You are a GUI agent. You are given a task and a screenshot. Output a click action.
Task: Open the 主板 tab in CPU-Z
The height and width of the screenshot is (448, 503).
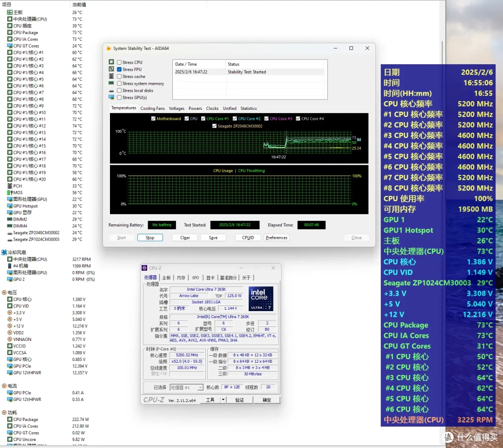pos(166,278)
